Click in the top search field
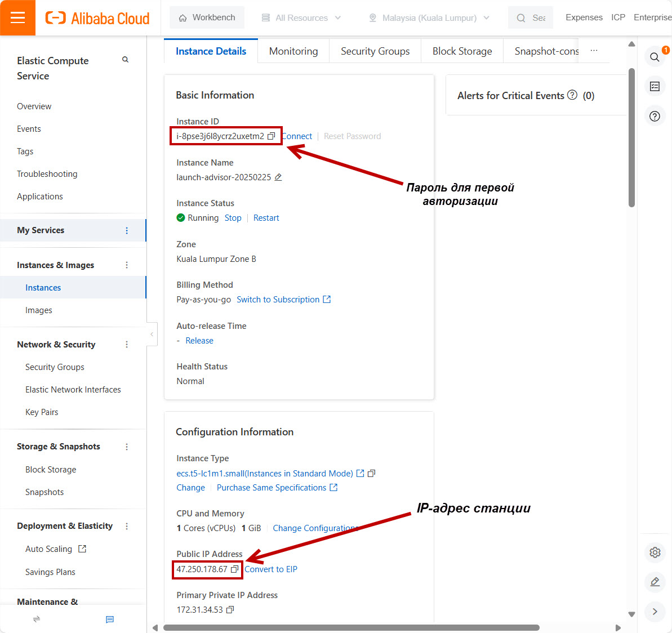 click(538, 18)
